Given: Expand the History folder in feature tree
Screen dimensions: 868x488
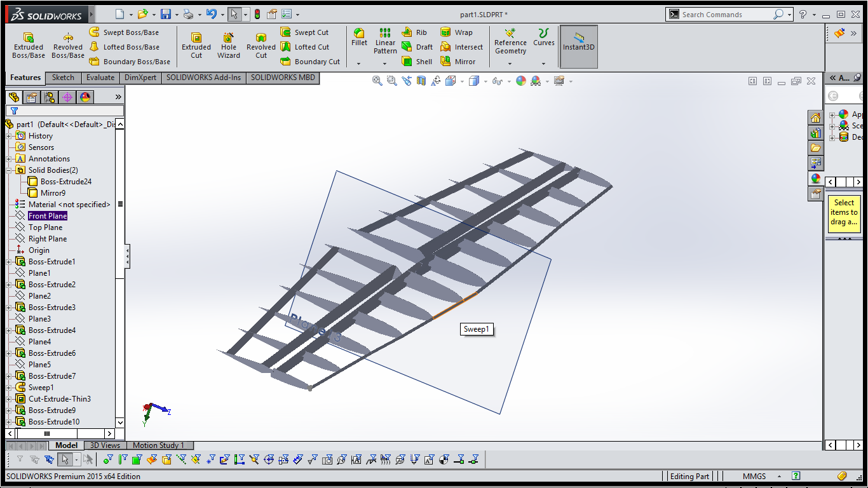Looking at the screenshot, I should pos(9,136).
